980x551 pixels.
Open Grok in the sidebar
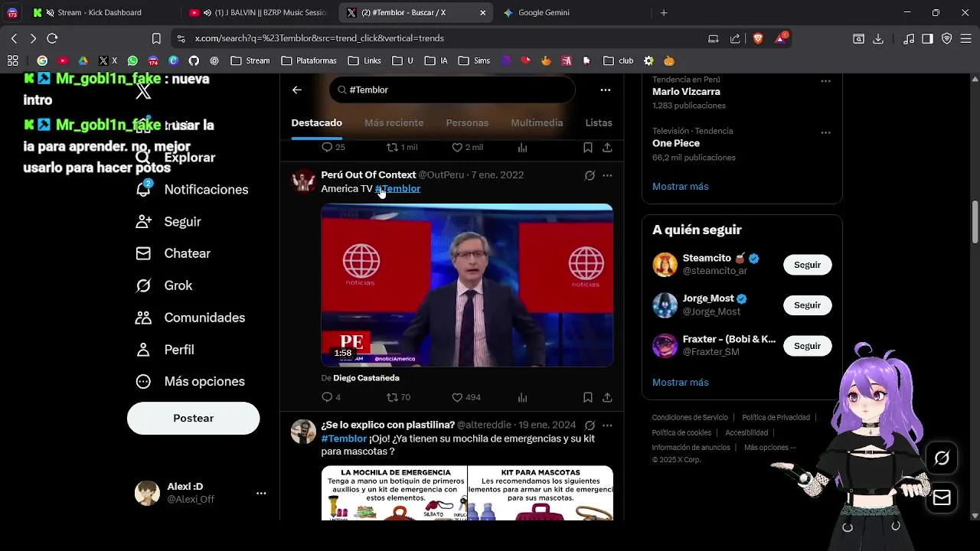[163, 285]
